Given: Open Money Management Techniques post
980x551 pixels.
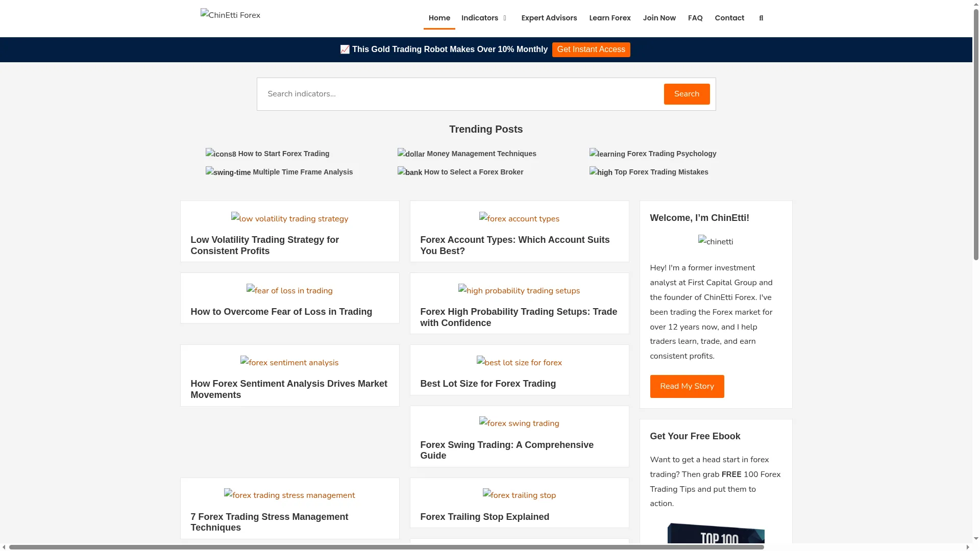Looking at the screenshot, I should (x=481, y=154).
